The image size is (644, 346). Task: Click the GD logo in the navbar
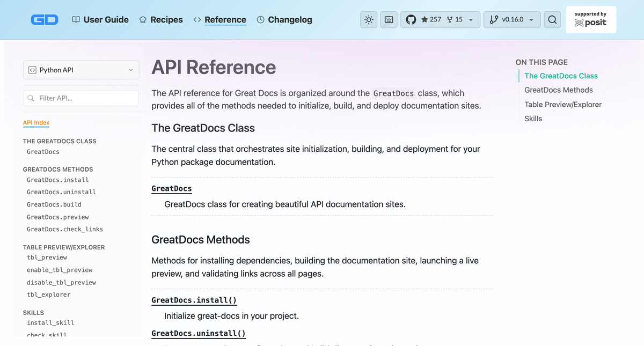45,20
